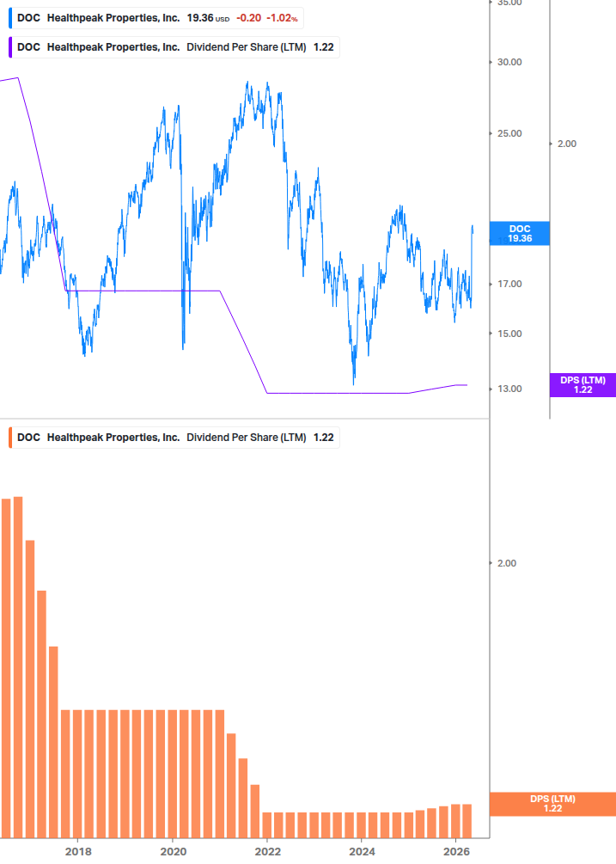Click the -0.20 price change value
Viewport: 616px width, 864px height.
click(x=249, y=18)
